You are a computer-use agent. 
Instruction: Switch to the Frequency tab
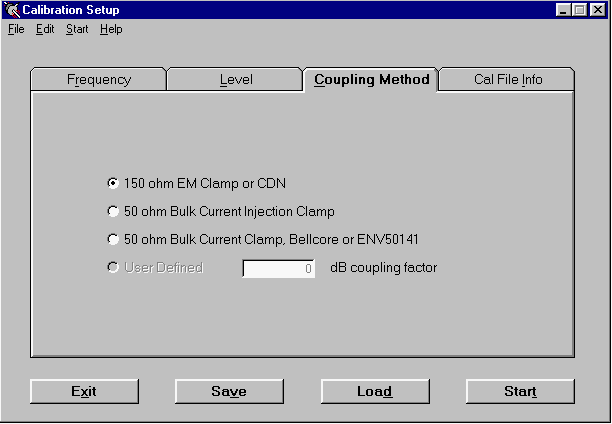98,80
